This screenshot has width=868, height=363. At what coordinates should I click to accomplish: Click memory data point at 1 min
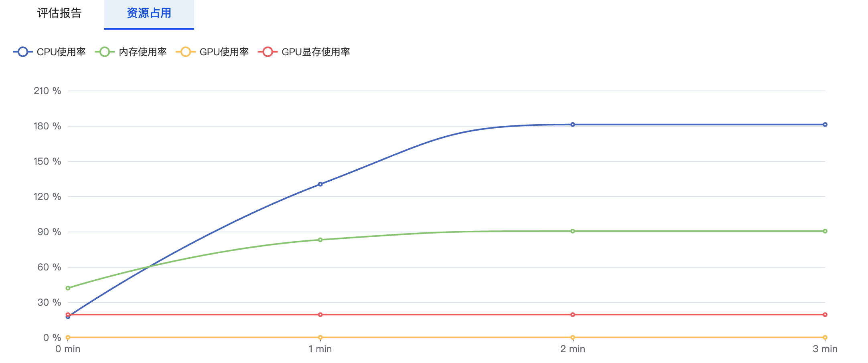[x=320, y=240]
